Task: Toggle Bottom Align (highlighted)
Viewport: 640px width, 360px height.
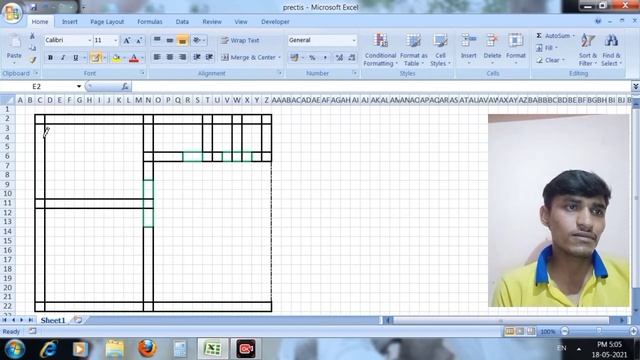Action: [x=182, y=40]
